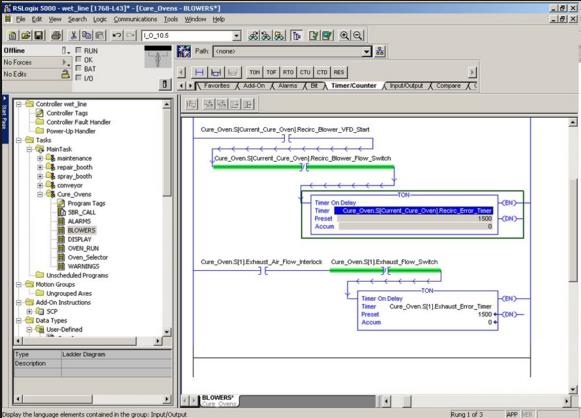Collapse the Tasks tree node
581x418 pixels.
point(19,140)
